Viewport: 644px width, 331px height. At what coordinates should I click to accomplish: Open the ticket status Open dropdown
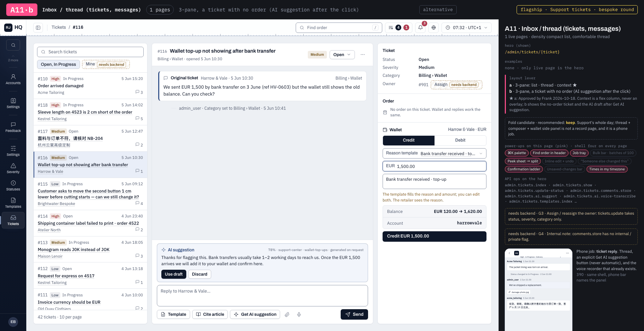[342, 55]
